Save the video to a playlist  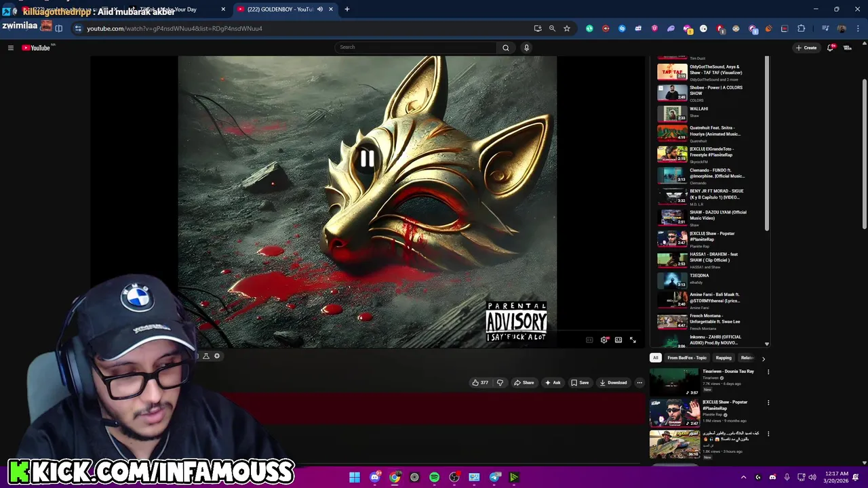coord(580,382)
